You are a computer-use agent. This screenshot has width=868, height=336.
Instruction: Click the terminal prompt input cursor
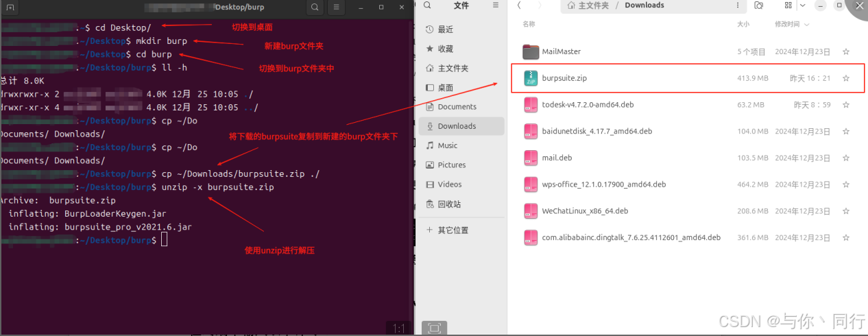164,240
